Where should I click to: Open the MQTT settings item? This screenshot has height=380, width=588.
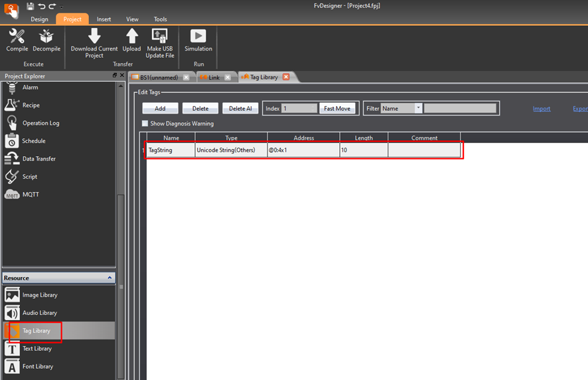pos(31,195)
